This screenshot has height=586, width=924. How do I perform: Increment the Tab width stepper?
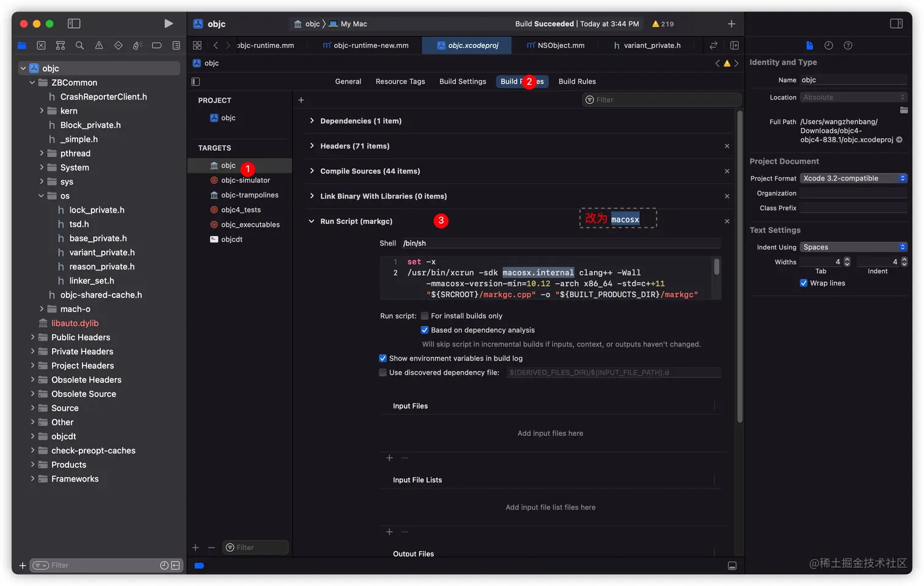click(x=847, y=259)
